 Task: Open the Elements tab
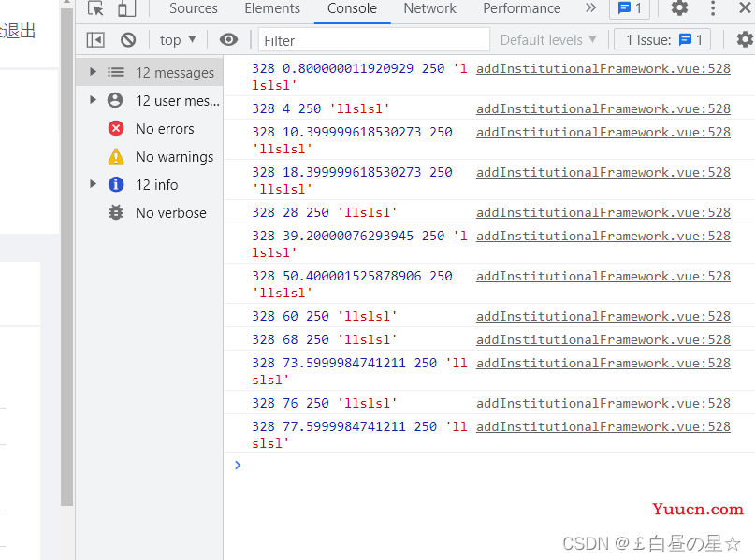272,8
